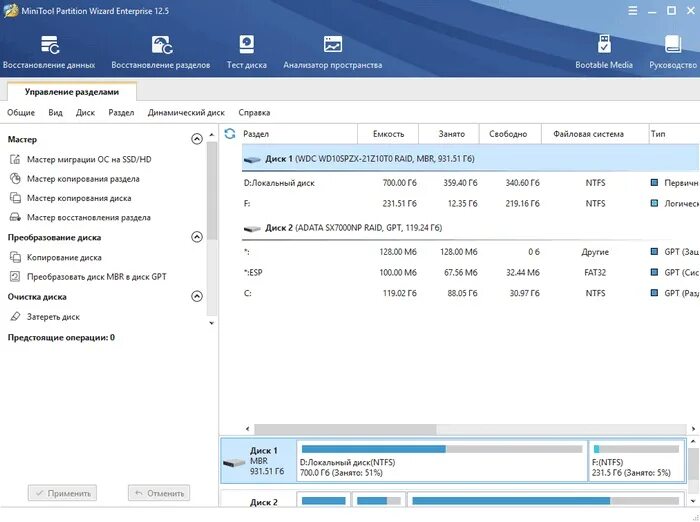Screen dimensions: 700x522
Task: Click Диск 1 drive icon in partition list
Action: click(252, 159)
